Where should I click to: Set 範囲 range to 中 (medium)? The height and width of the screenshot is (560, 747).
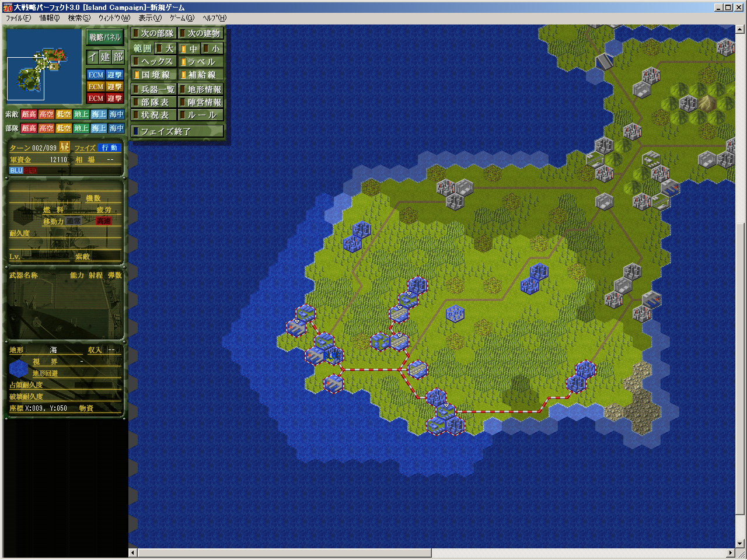(x=189, y=48)
